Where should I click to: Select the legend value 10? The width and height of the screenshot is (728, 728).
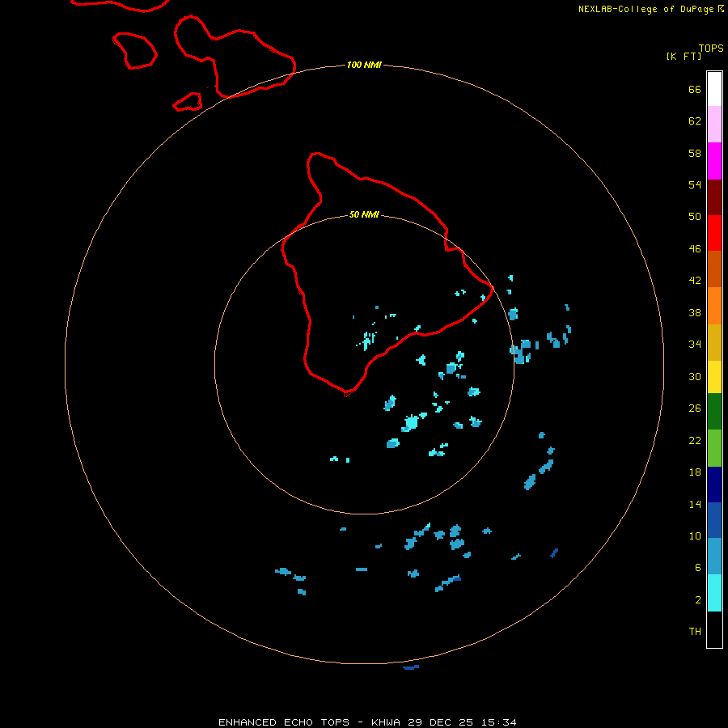click(x=695, y=536)
